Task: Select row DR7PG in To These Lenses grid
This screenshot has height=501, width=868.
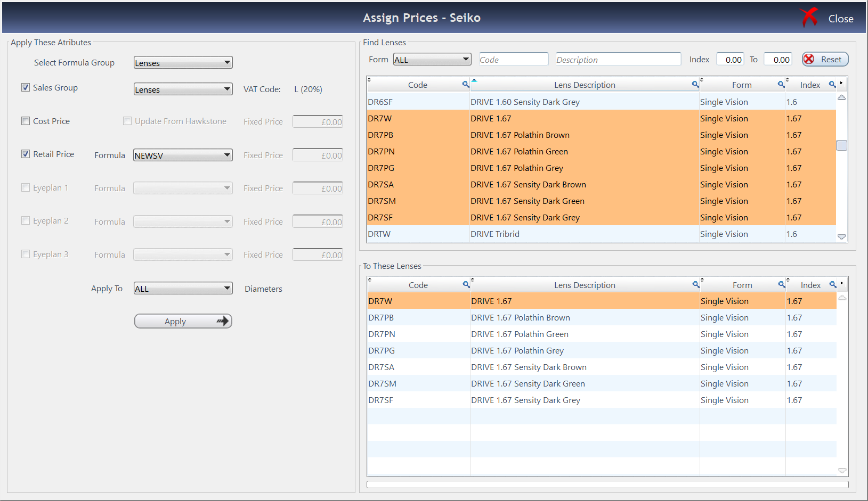Action: click(x=602, y=350)
